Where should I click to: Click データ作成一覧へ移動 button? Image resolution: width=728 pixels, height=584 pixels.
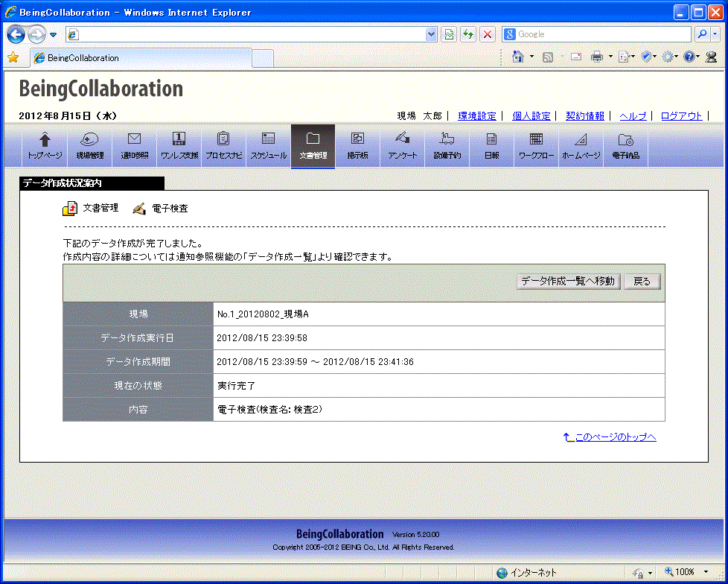(568, 281)
